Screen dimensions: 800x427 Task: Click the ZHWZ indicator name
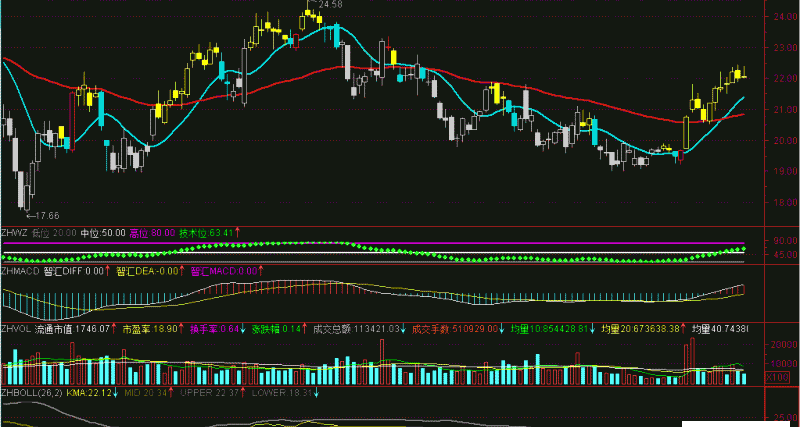click(x=14, y=233)
